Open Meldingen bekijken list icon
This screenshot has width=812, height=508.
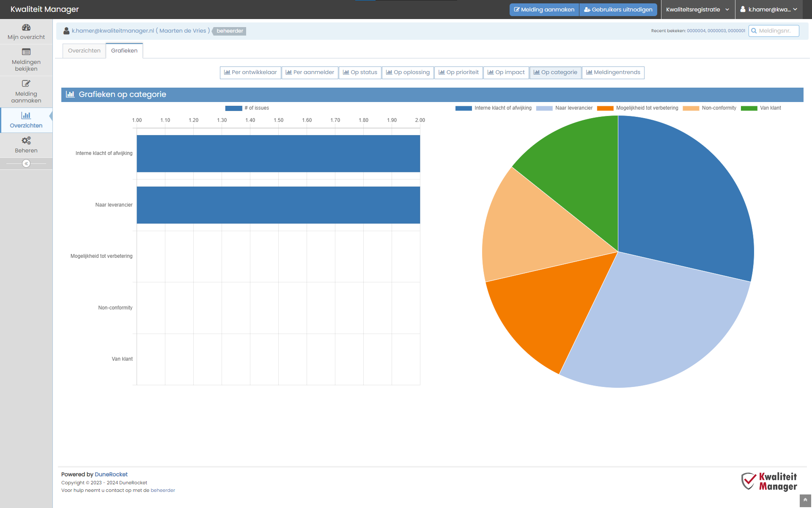[x=26, y=52]
